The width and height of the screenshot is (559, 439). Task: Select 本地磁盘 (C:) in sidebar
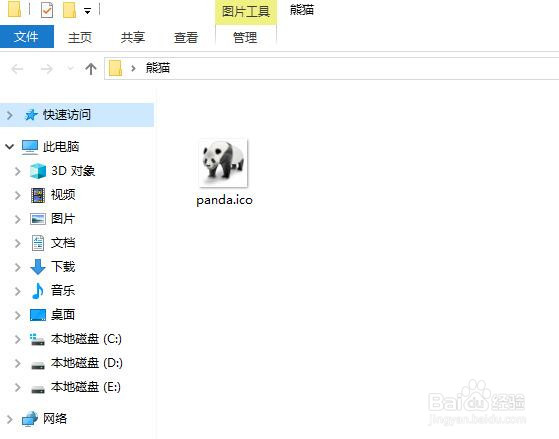pyautogui.click(x=86, y=339)
